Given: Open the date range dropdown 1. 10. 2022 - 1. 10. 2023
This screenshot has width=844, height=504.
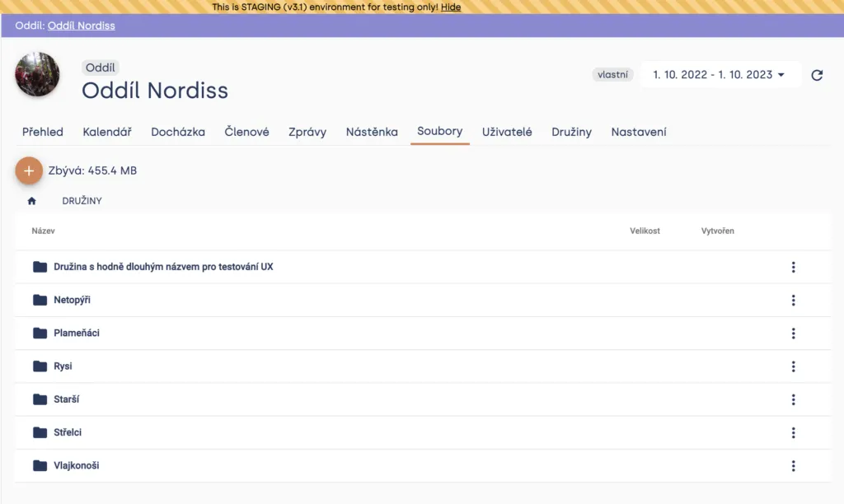Looking at the screenshot, I should pyautogui.click(x=719, y=75).
